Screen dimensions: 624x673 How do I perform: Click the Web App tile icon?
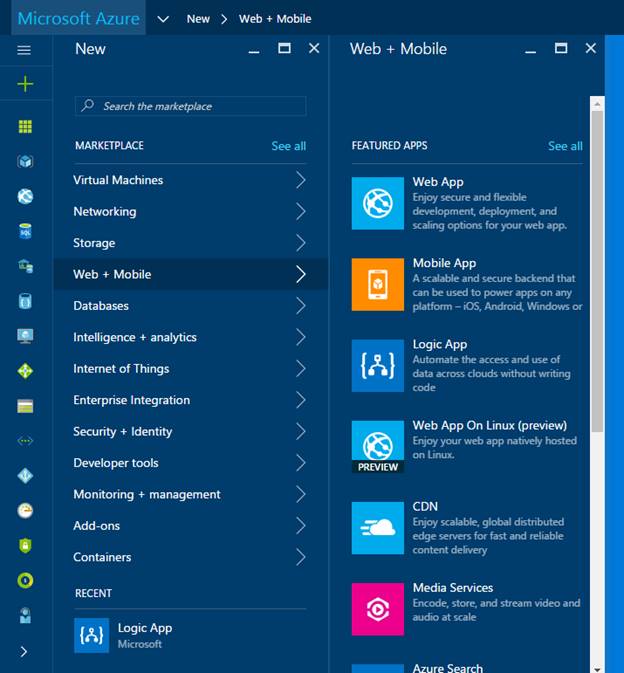[378, 203]
